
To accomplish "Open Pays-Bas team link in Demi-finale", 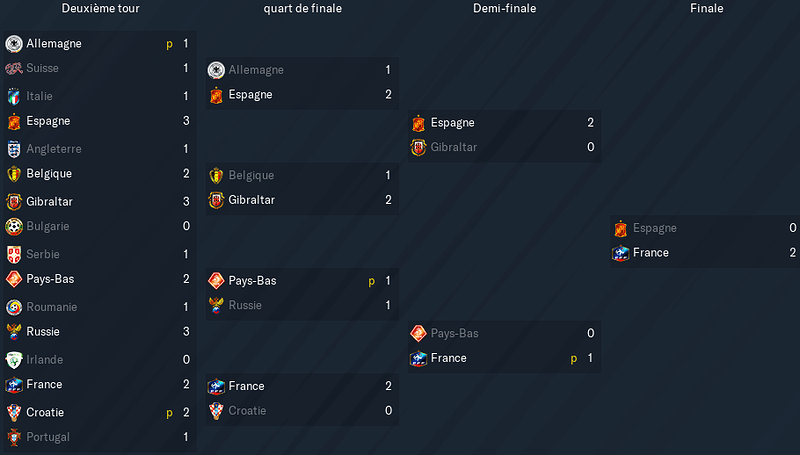I will (455, 334).
